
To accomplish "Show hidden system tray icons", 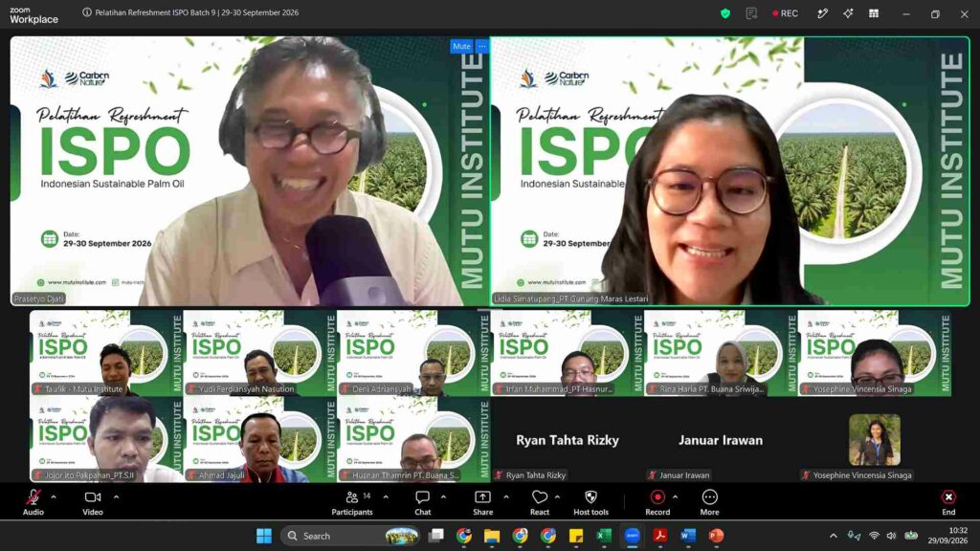I will (x=834, y=536).
